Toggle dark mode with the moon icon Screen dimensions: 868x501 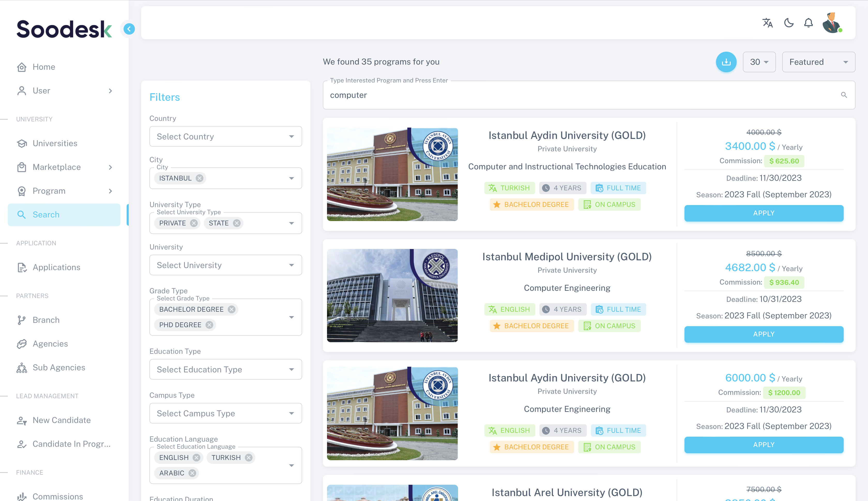tap(788, 23)
